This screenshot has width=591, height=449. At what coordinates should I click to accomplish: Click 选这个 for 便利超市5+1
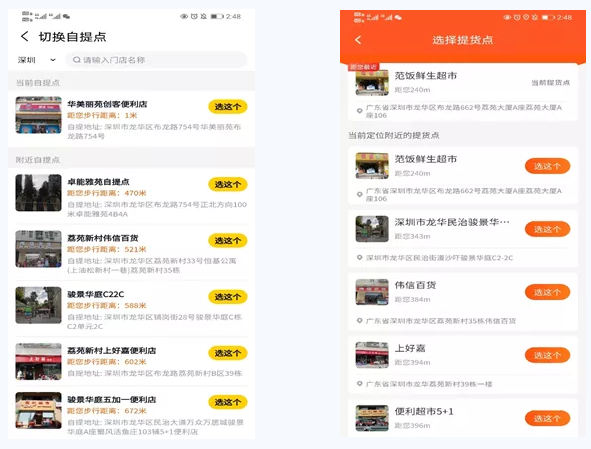pos(547,418)
